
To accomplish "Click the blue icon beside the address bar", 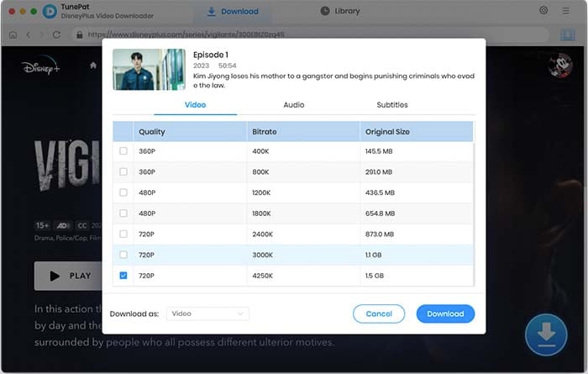I will point(568,35).
